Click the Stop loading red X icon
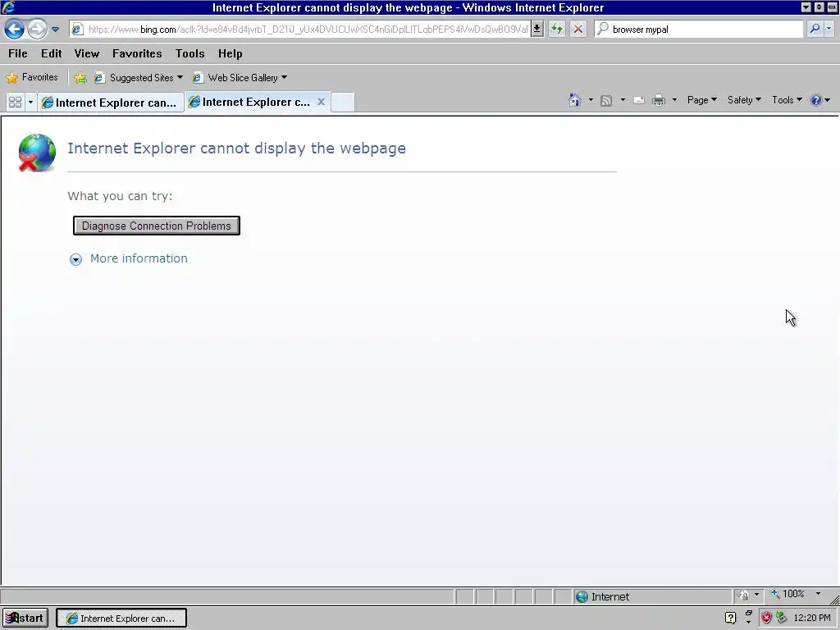 [578, 30]
